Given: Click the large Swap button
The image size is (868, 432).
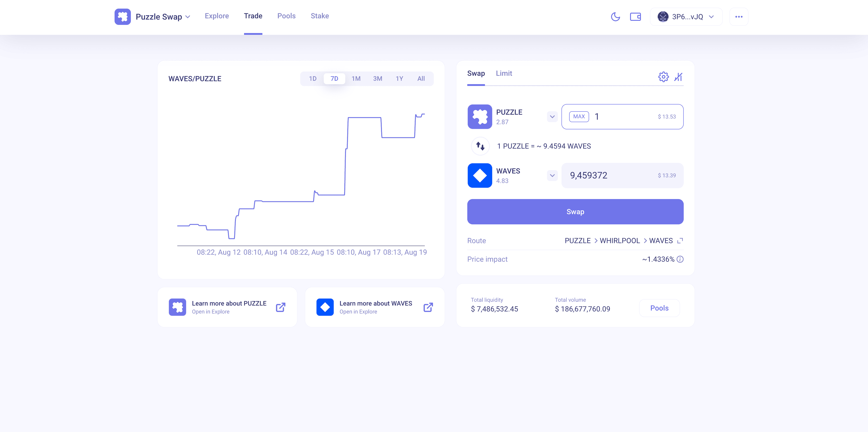Looking at the screenshot, I should 575,212.
